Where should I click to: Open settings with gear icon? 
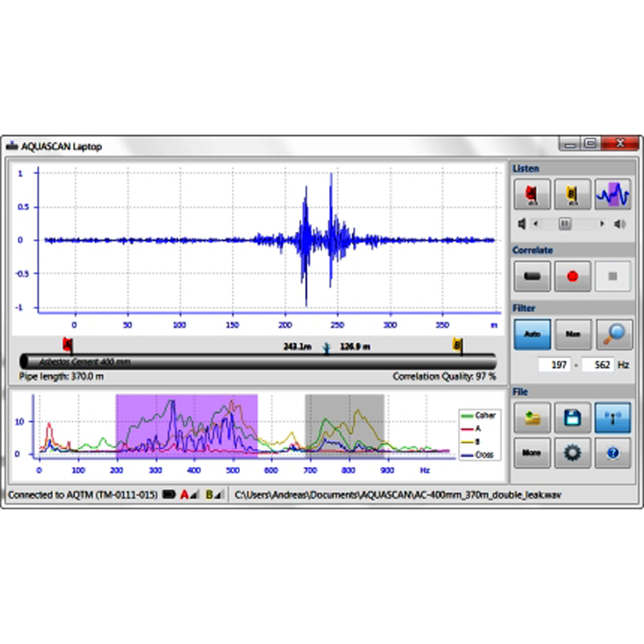pos(572,453)
